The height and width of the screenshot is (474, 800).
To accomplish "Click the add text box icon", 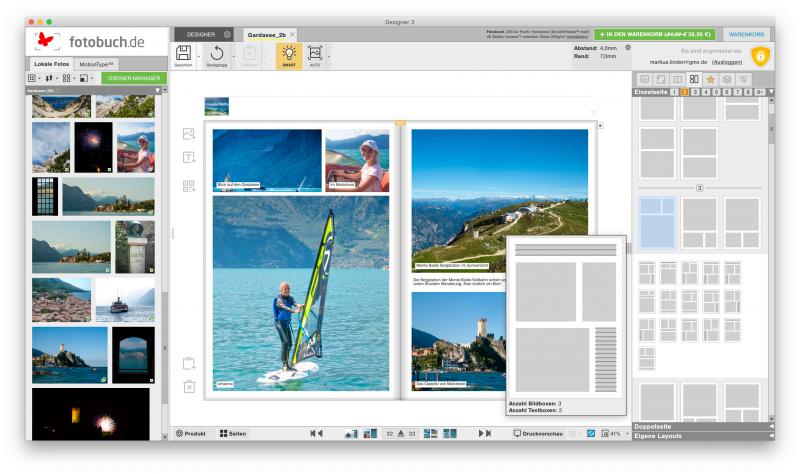I will click(x=189, y=158).
